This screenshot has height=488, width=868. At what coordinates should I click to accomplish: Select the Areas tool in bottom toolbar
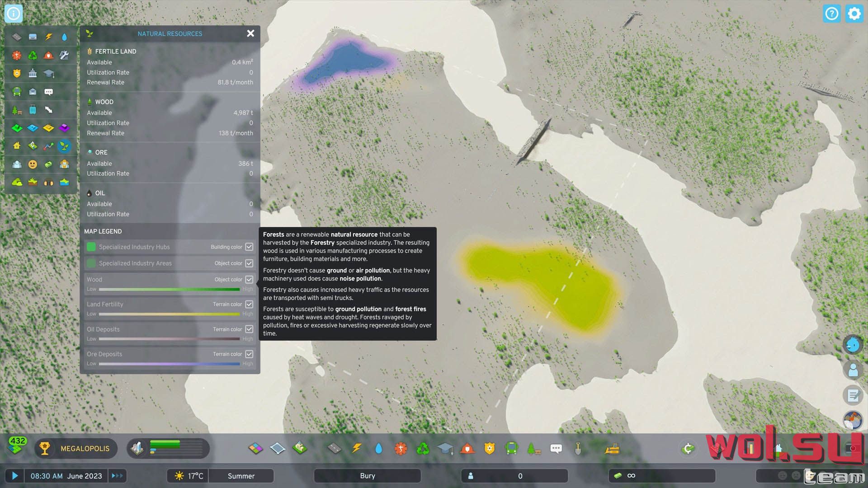coord(277,448)
